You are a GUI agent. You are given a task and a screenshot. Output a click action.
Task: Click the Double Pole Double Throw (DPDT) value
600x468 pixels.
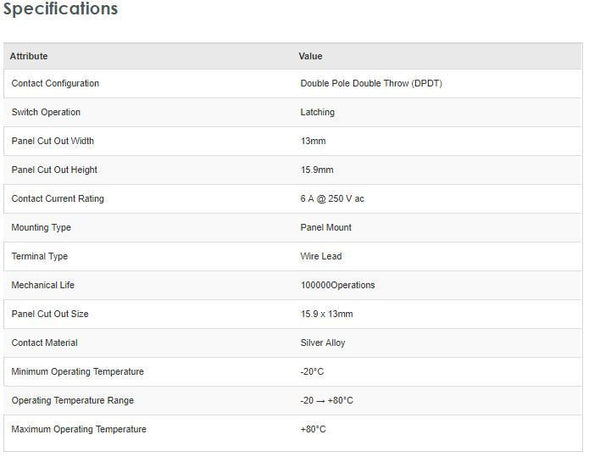371,83
